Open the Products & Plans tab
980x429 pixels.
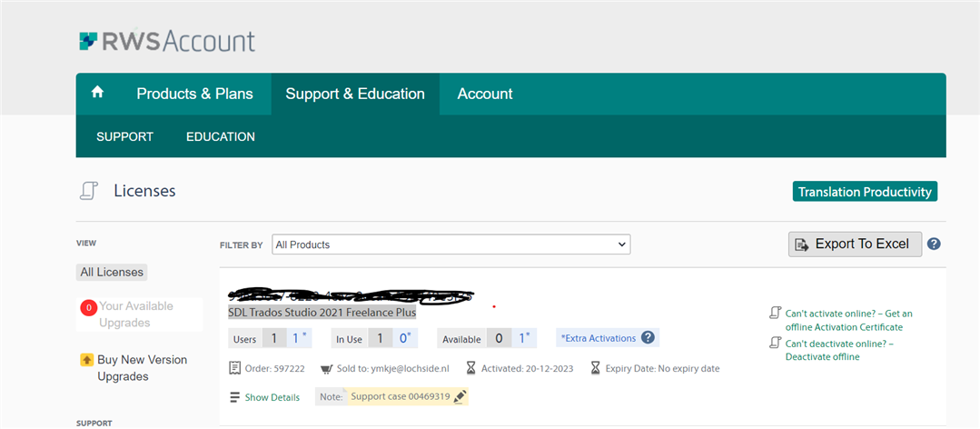point(195,94)
